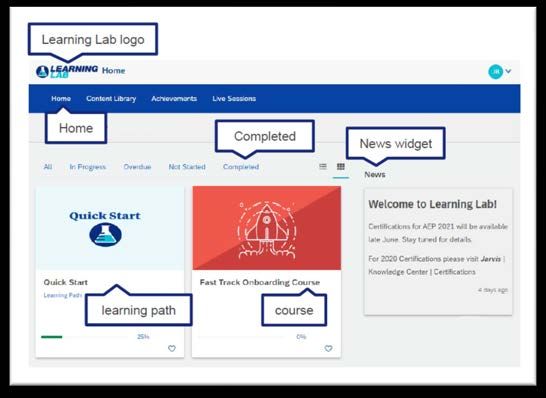Filter courses by In Progress
The image size is (546, 398).
point(88,167)
